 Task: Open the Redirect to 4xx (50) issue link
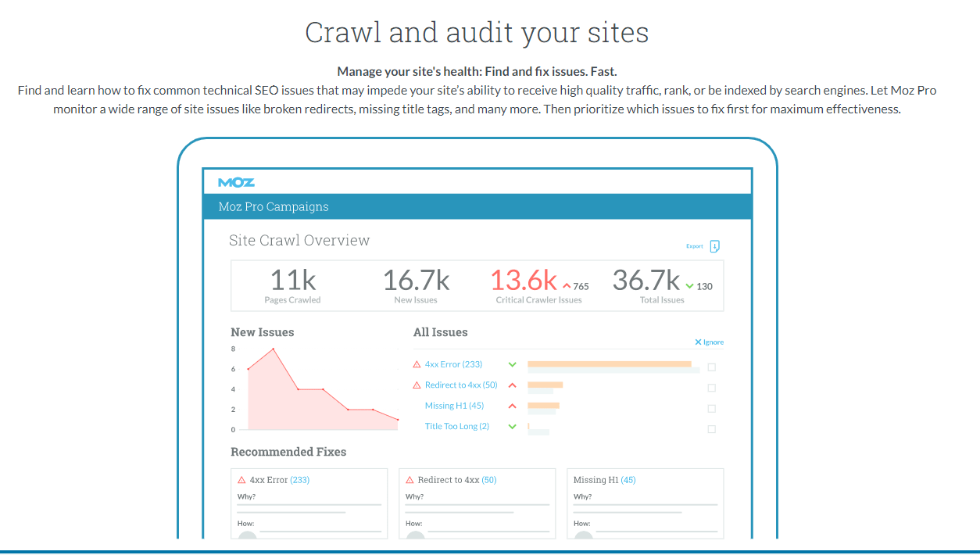461,385
